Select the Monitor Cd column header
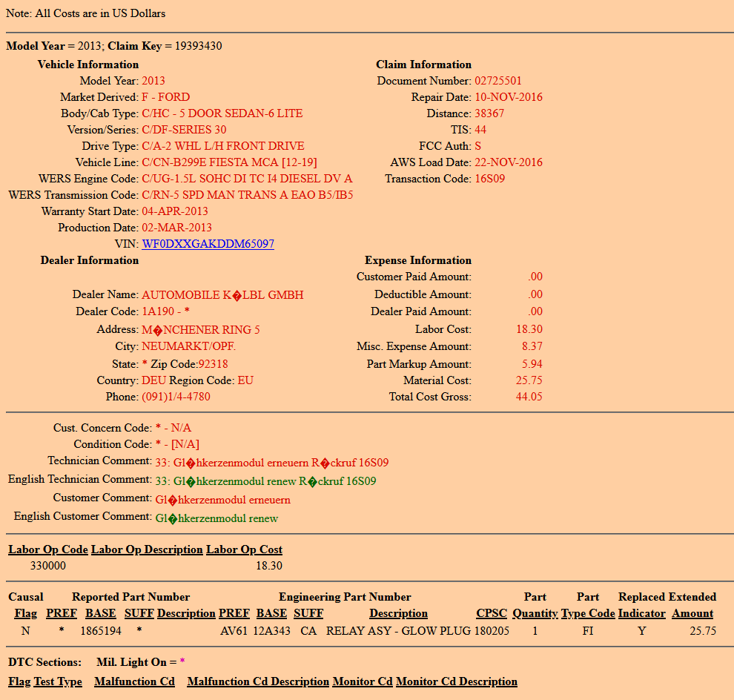The image size is (734, 700). pos(363,681)
